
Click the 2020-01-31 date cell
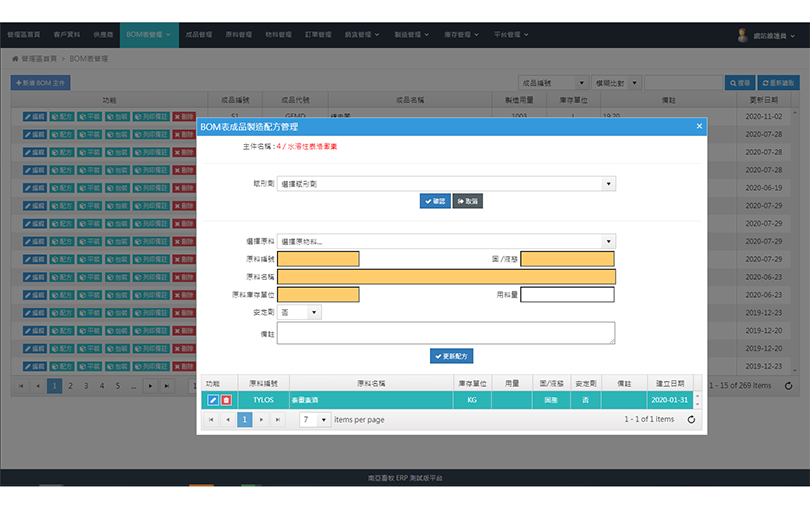pyautogui.click(x=669, y=400)
